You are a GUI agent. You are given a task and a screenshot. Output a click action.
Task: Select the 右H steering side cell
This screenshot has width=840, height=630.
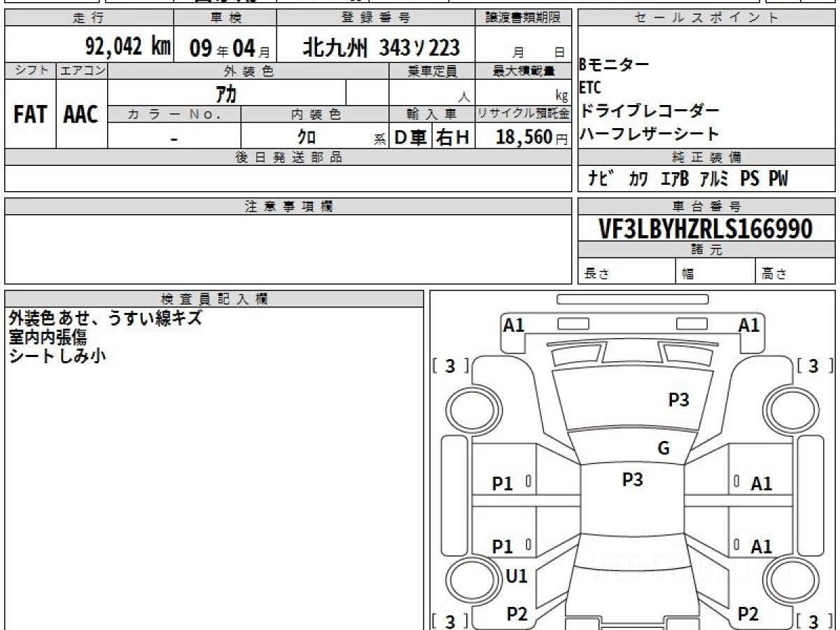[453, 138]
